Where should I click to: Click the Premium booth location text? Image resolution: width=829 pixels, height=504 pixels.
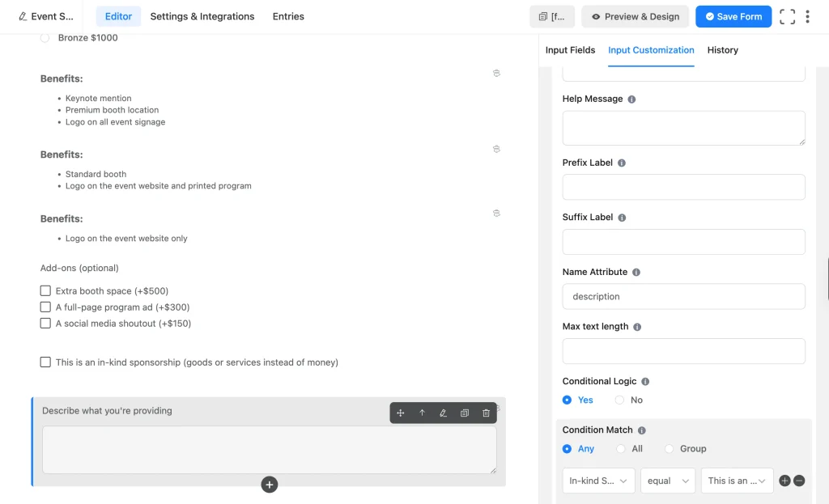pos(112,110)
